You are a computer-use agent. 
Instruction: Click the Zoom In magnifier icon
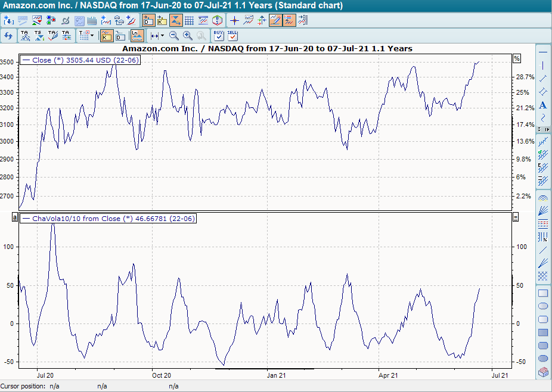point(188,36)
